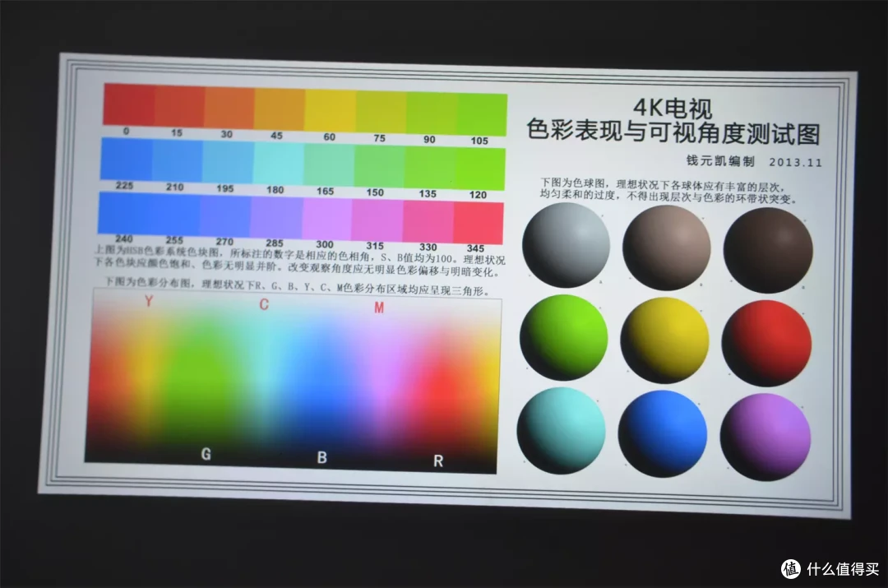Image resolution: width=888 pixels, height=588 pixels.
Task: Click the mint swatch labeled 165
Action: tap(329, 164)
